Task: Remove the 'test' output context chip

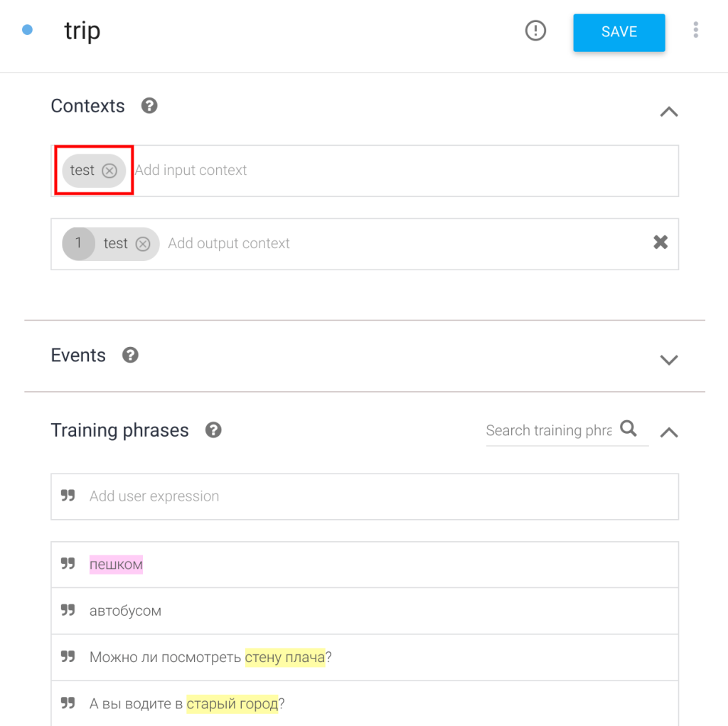Action: (x=143, y=244)
